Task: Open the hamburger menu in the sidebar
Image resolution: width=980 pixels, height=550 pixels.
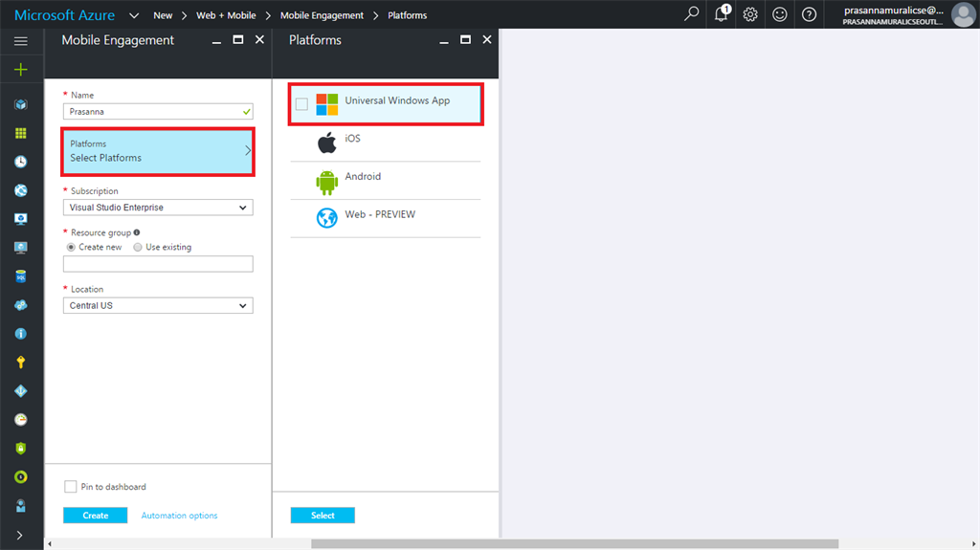Action: coord(21,41)
